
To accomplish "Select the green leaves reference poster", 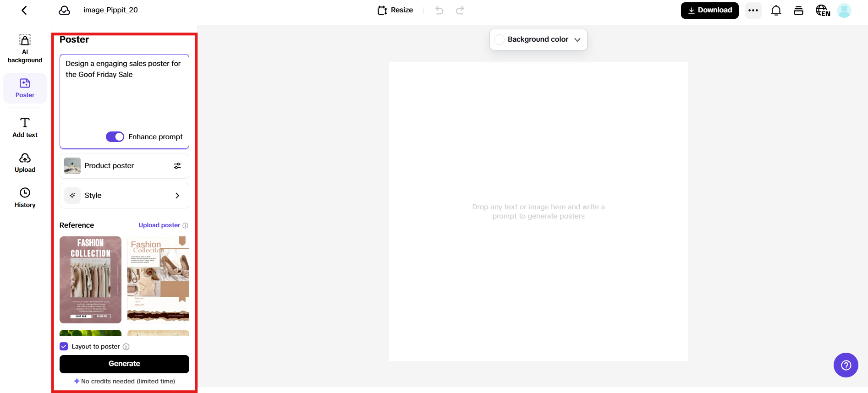I will pos(90,333).
